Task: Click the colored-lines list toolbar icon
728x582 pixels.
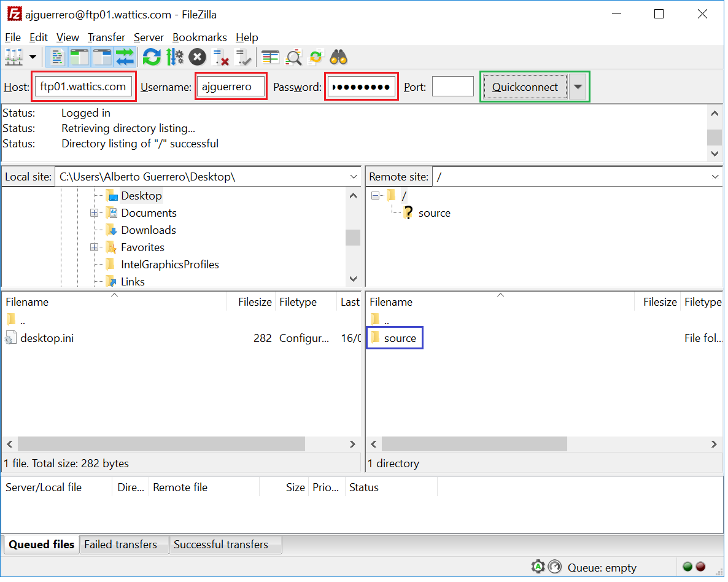Action: [x=270, y=58]
